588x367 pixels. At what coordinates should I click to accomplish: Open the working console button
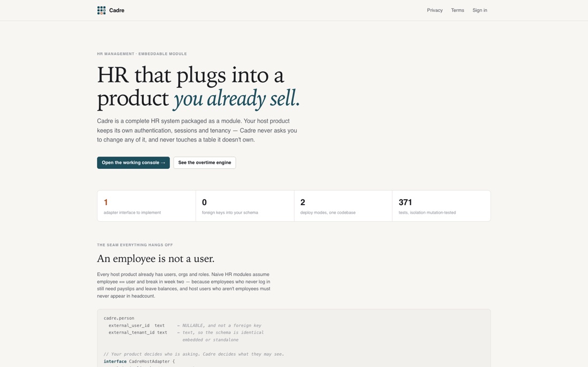[x=133, y=163]
